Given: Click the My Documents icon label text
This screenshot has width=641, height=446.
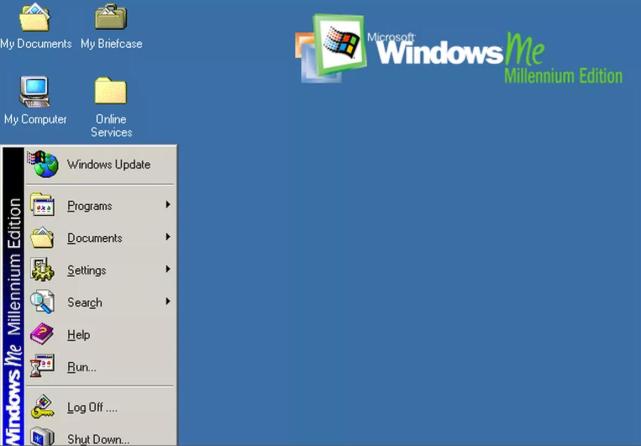Looking at the screenshot, I should (36, 44).
